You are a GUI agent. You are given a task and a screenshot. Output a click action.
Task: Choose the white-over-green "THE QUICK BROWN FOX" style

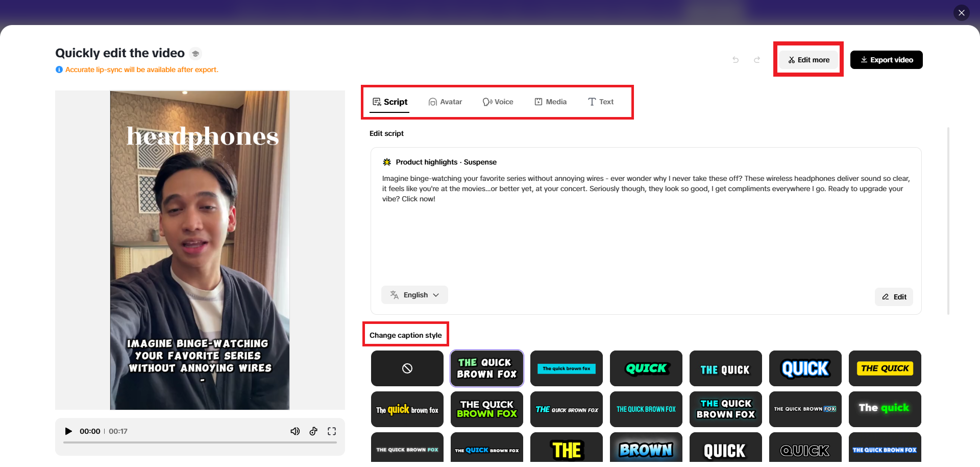pos(487,409)
